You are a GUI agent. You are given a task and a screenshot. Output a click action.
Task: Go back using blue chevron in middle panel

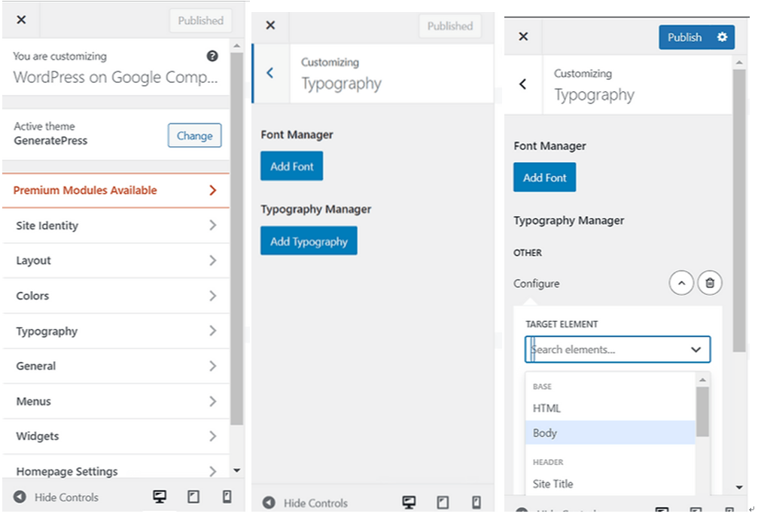tap(270, 73)
